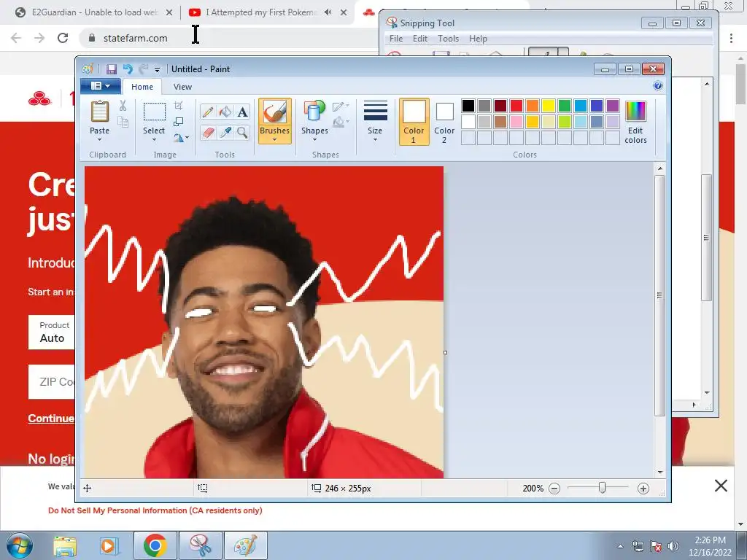Activate Color 1 selector
Viewport: 747px width, 560px height.
coord(414,122)
